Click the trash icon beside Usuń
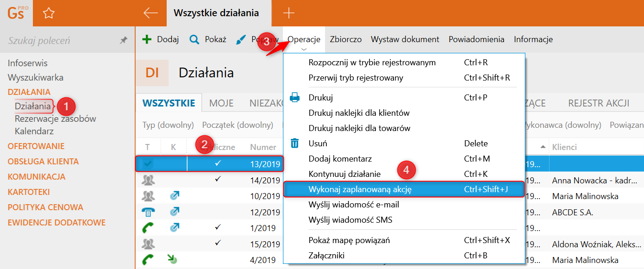The width and height of the screenshot is (644, 269). [x=295, y=144]
